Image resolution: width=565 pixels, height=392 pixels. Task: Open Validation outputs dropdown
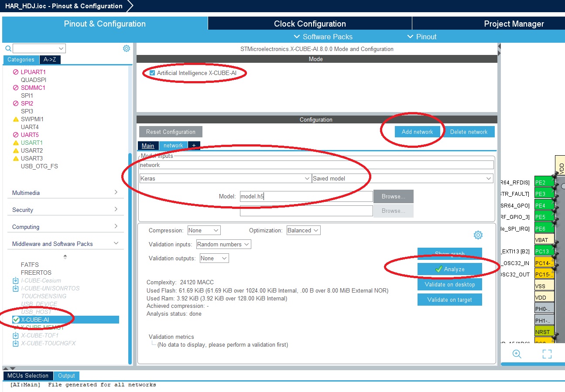point(214,258)
